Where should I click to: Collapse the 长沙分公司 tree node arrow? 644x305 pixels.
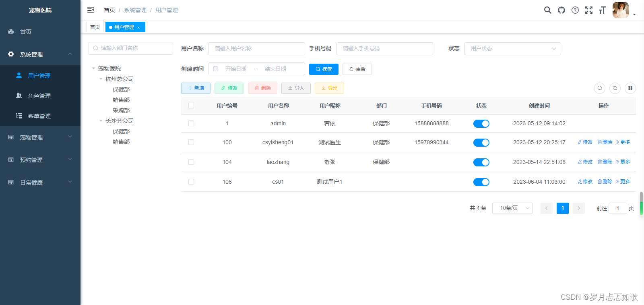click(x=101, y=121)
